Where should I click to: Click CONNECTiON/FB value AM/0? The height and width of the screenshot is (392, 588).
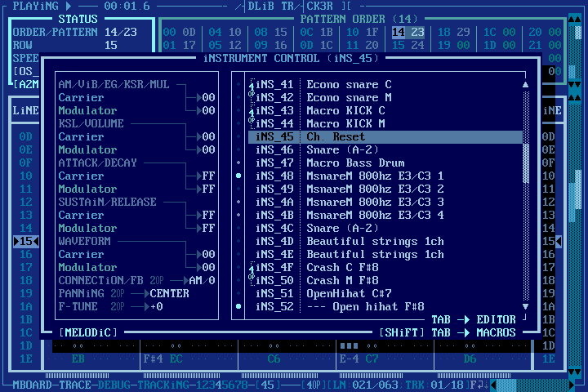203,281
